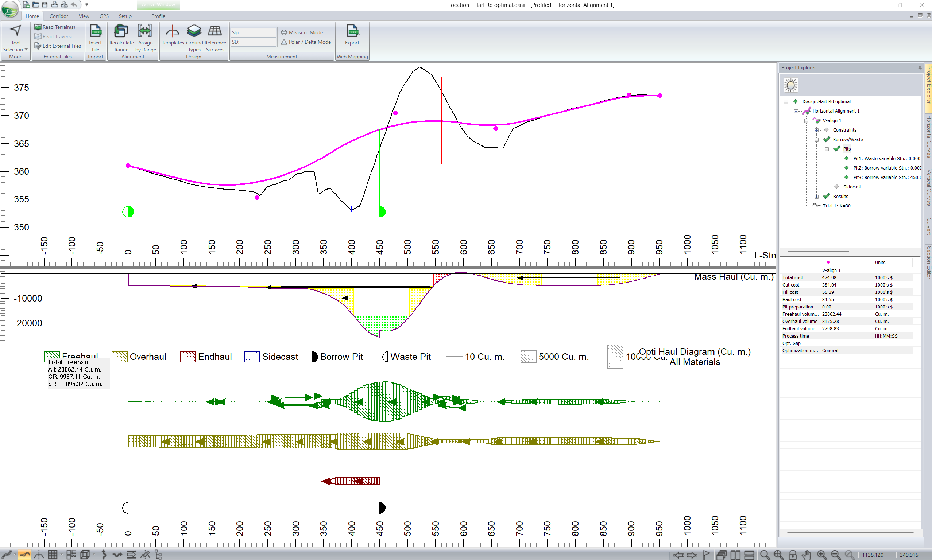Collapse the Design:Hart Rd optimal node

[x=786, y=101]
